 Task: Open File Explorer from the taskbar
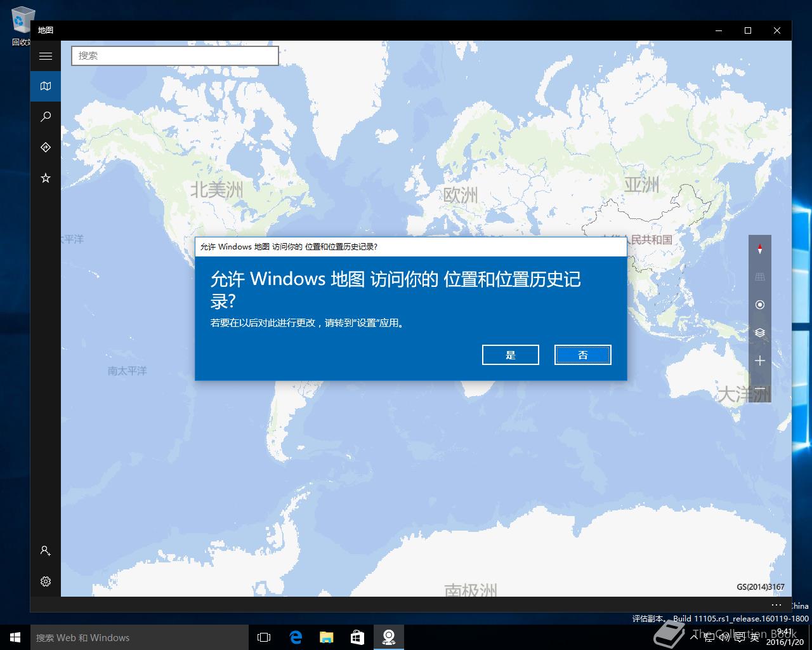pyautogui.click(x=327, y=637)
